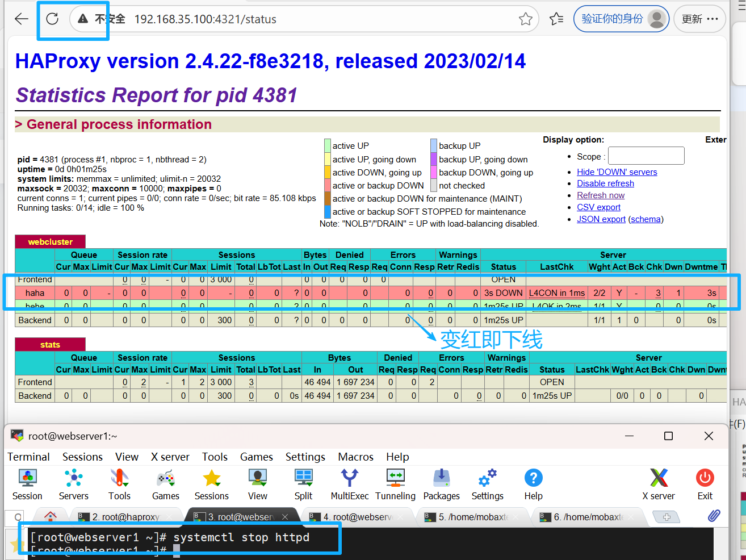Image resolution: width=746 pixels, height=560 pixels.
Task: Click the MobaXterm title bar app icon
Action: pyautogui.click(x=17, y=436)
